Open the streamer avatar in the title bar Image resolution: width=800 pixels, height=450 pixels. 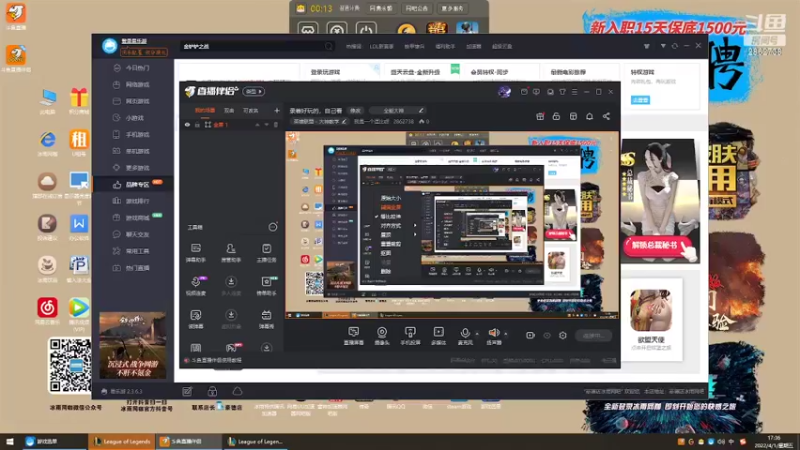[504, 92]
